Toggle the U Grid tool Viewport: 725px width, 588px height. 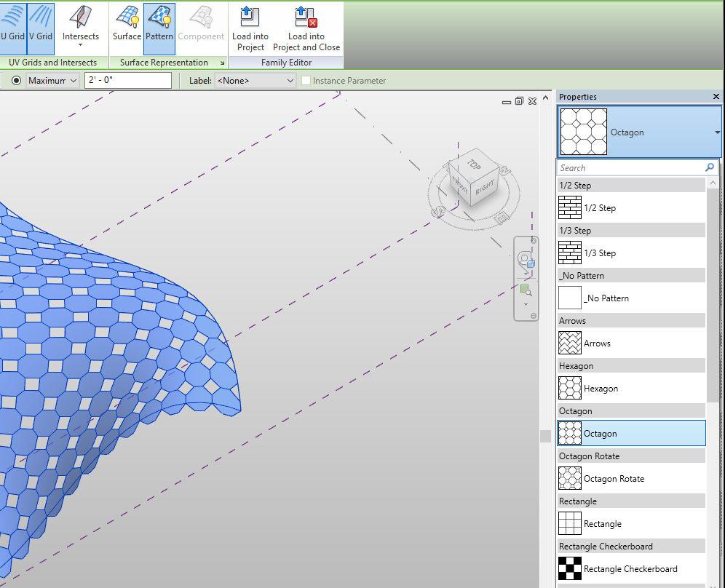click(x=12, y=28)
